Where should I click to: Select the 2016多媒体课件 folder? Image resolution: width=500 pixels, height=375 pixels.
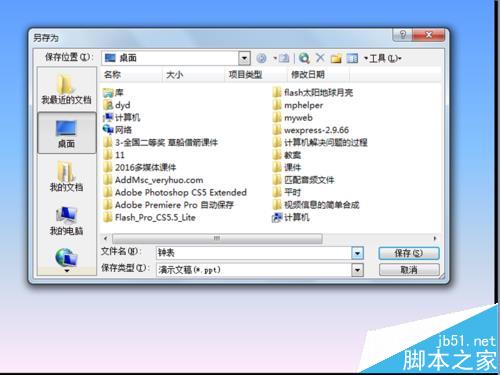click(140, 167)
